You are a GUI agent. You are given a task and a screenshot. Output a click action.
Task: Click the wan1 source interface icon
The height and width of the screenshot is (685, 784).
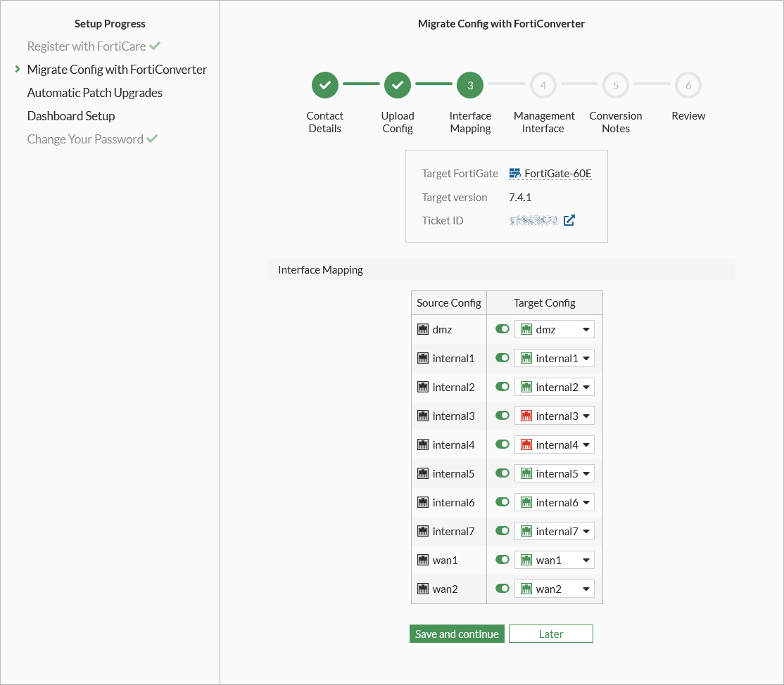click(423, 560)
